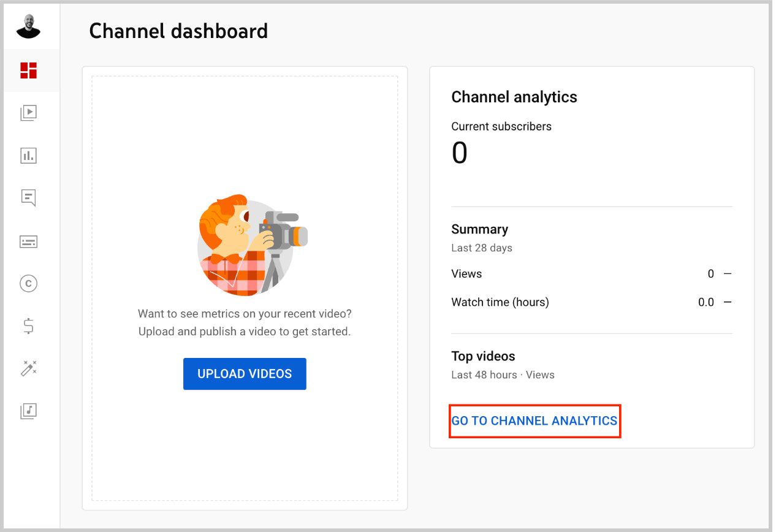Open Monetization dollar sign icon
This screenshot has width=776, height=532.
(29, 326)
